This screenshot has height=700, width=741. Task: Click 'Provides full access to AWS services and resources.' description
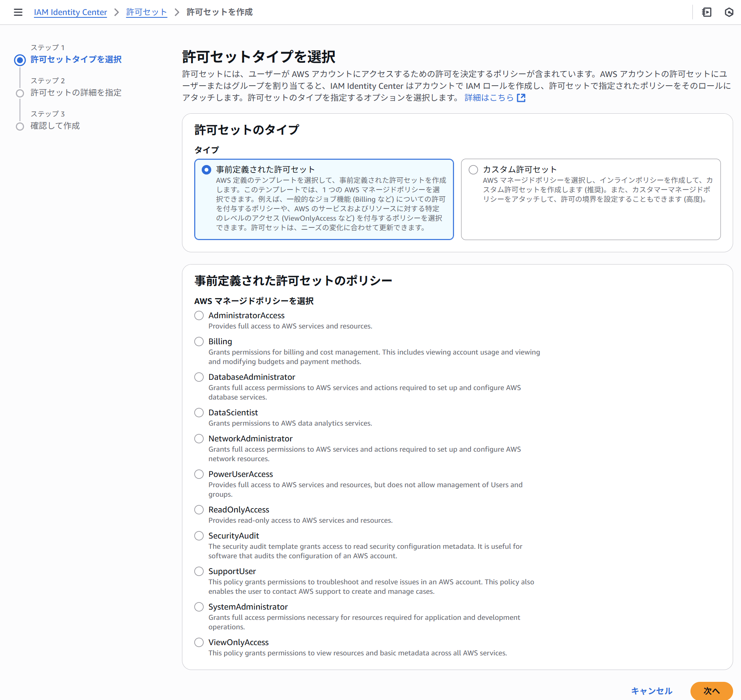[x=291, y=326]
